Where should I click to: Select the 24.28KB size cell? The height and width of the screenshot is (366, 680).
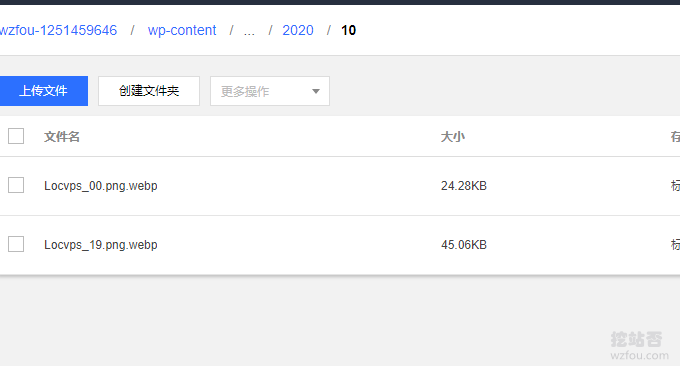464,186
